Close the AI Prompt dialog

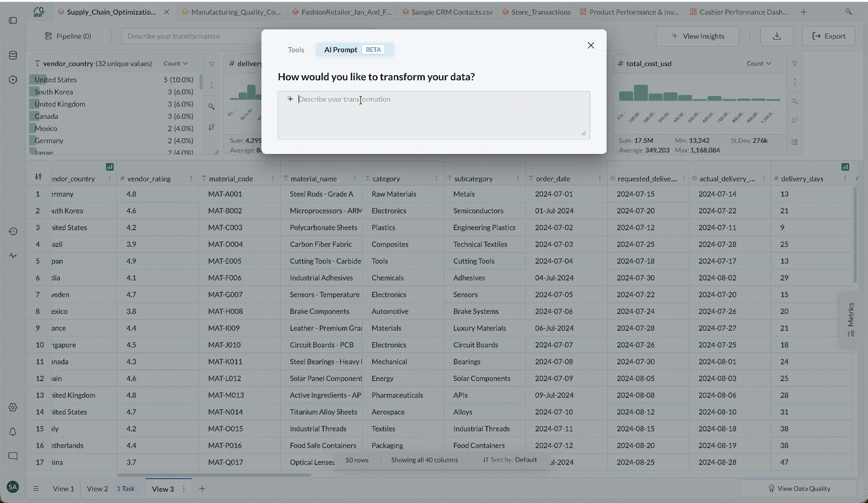pyautogui.click(x=591, y=45)
